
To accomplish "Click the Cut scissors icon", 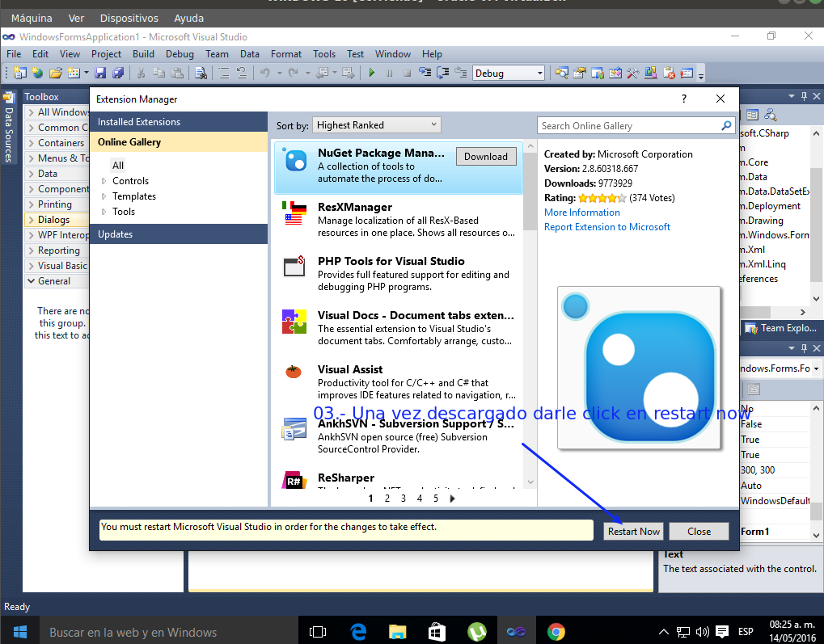I will [141, 73].
